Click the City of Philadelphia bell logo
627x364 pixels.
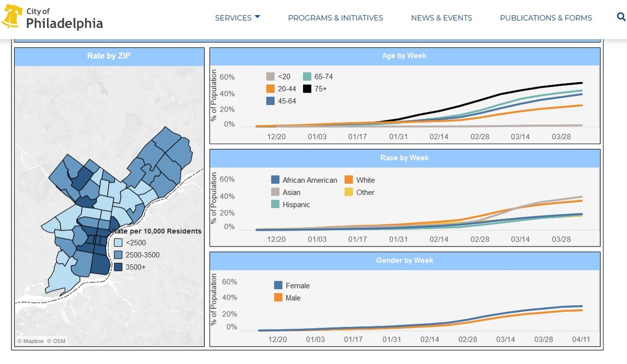11,17
